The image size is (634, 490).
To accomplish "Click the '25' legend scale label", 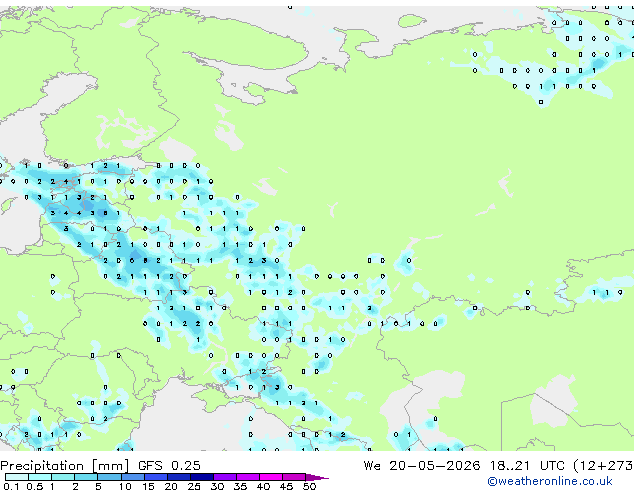I will 194,486.
